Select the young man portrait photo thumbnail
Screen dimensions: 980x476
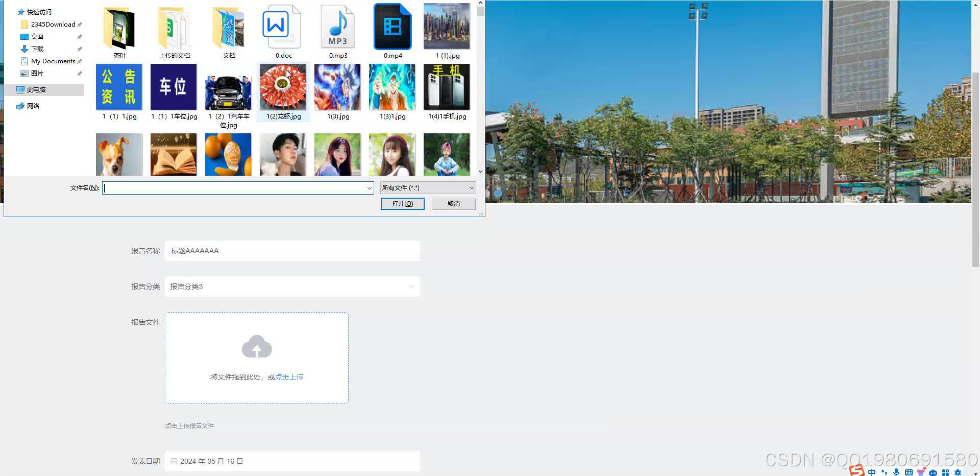coord(283,154)
